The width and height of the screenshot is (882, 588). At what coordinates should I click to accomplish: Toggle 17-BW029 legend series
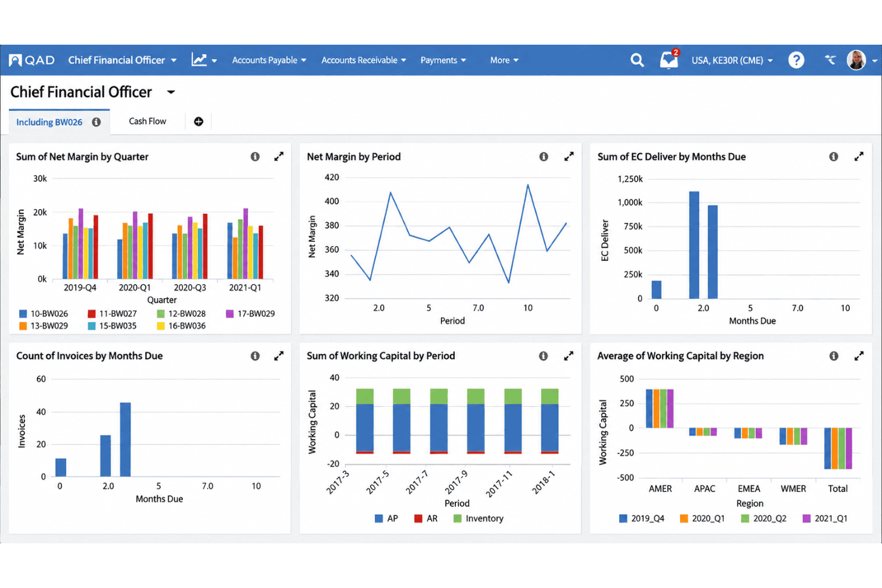tap(250, 313)
